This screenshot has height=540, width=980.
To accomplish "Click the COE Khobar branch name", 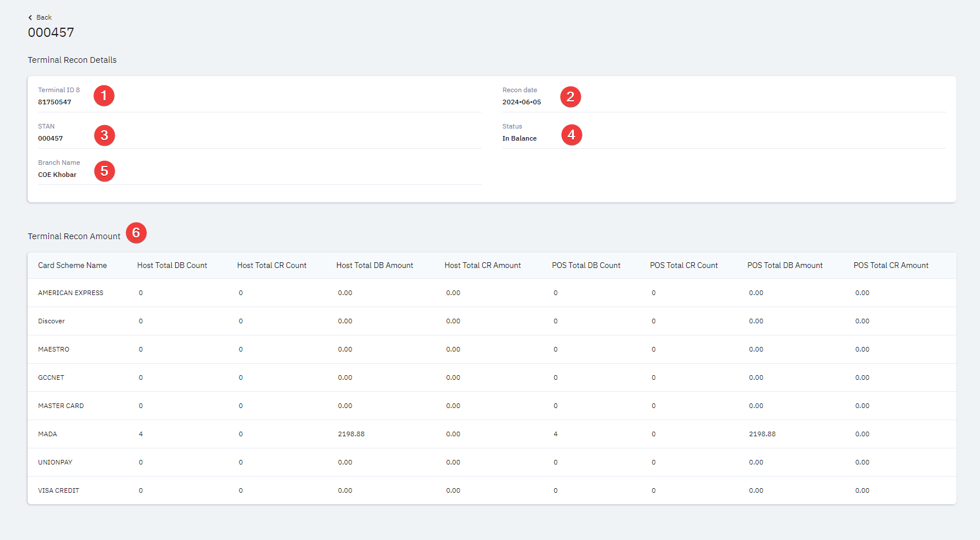I will pos(57,175).
